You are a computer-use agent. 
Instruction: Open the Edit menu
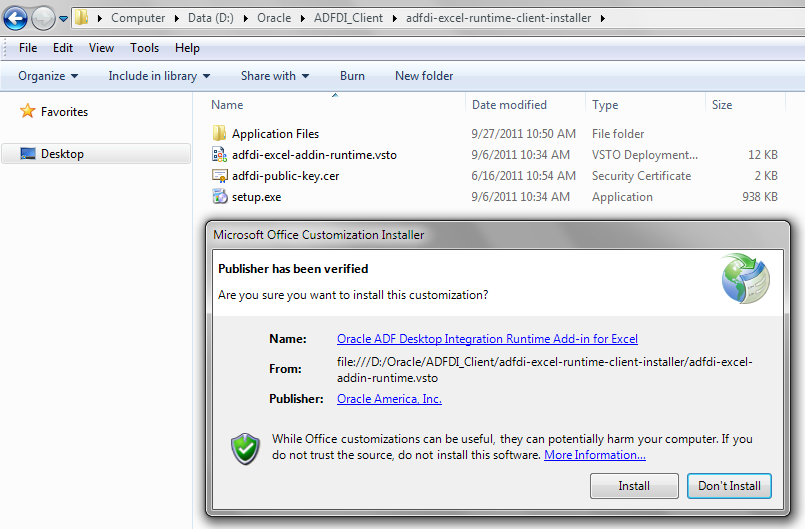(63, 48)
